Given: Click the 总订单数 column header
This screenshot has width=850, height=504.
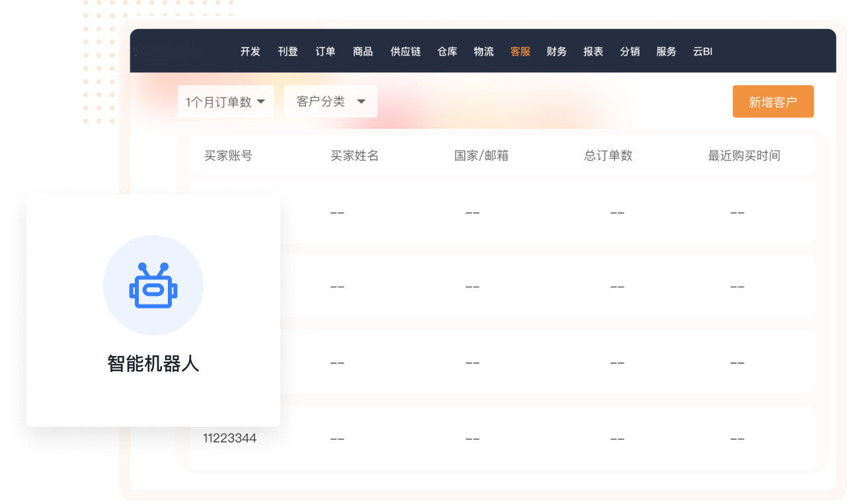Looking at the screenshot, I should point(608,156).
